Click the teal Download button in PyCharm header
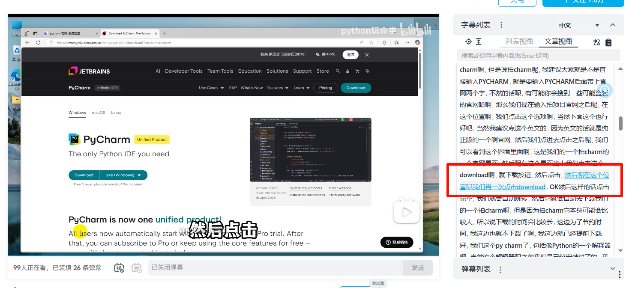The height and width of the screenshot is (288, 644). [356, 88]
